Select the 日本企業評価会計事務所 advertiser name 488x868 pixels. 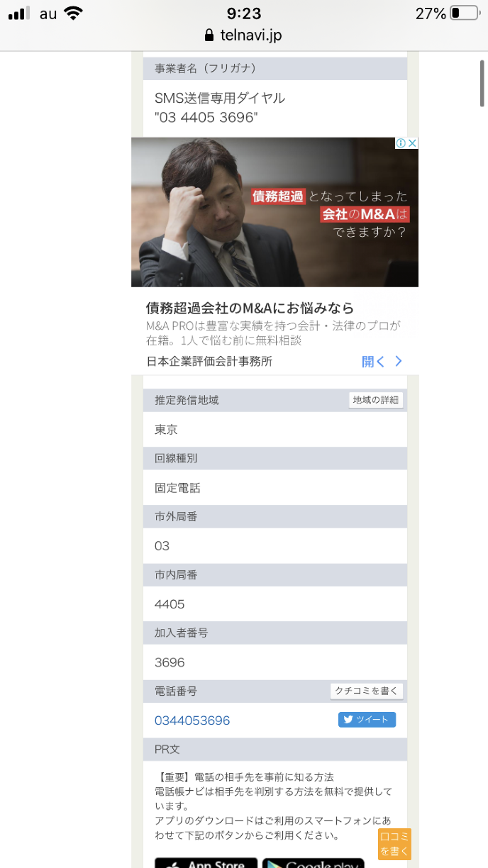click(209, 361)
